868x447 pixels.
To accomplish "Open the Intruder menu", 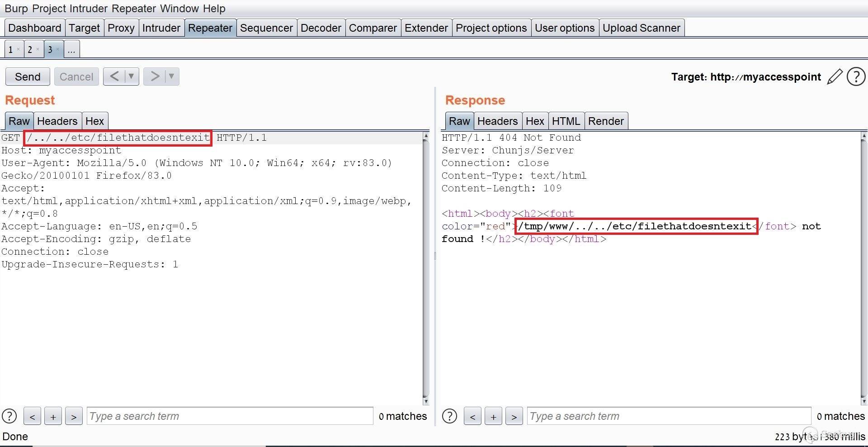I will 89,8.
